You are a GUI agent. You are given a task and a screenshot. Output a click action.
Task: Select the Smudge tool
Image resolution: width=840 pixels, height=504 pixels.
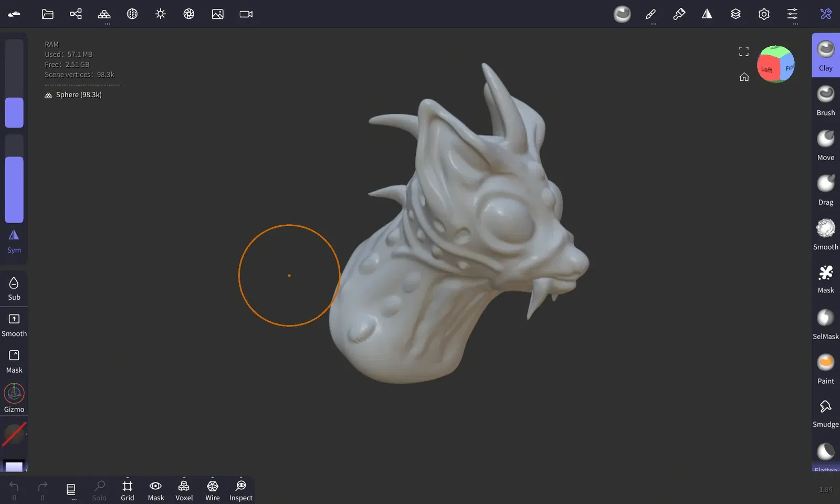826,413
